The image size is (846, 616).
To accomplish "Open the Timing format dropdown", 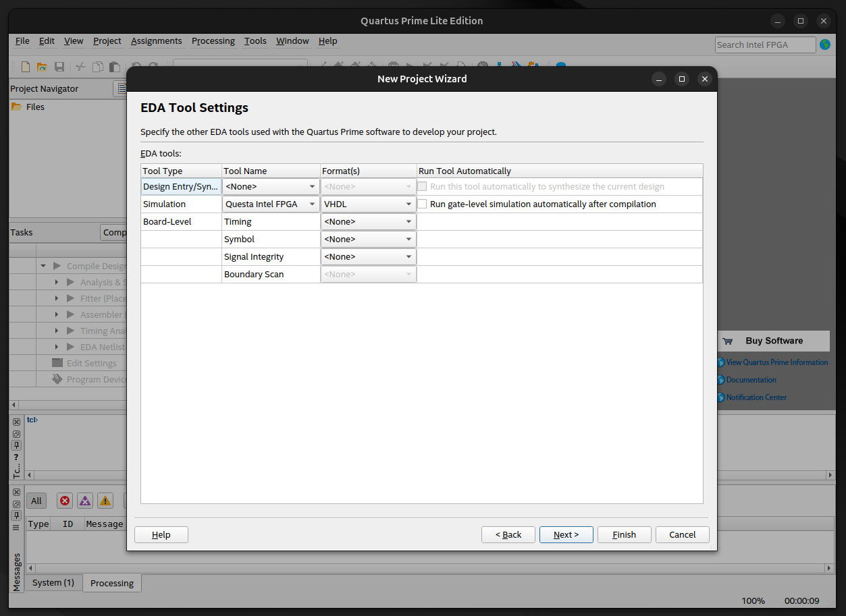I will click(x=368, y=221).
